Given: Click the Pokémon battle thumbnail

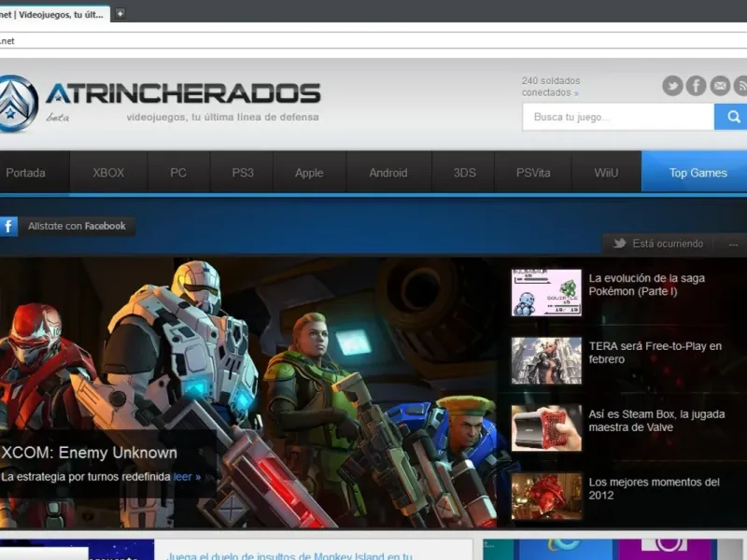Looking at the screenshot, I should click(546, 292).
